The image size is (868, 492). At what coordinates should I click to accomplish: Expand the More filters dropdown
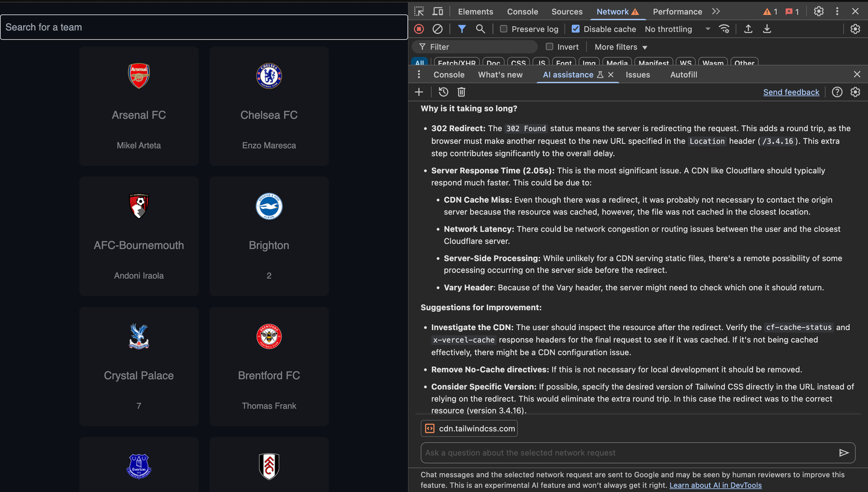coord(621,47)
